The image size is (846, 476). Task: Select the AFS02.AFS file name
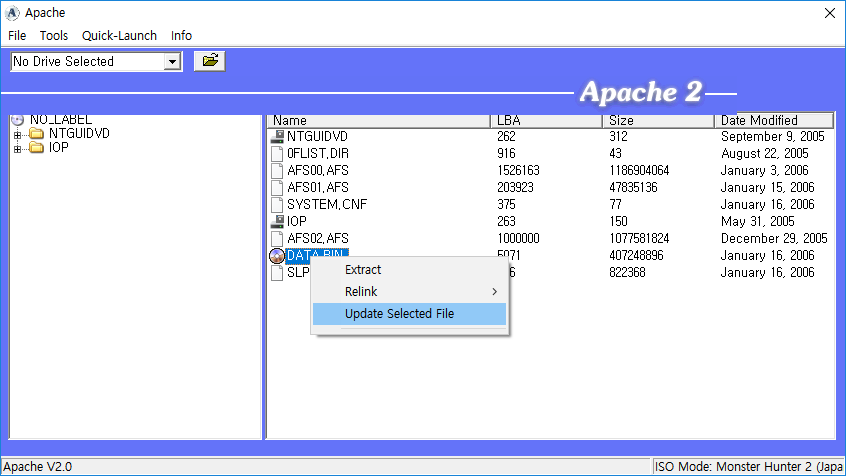tap(318, 239)
